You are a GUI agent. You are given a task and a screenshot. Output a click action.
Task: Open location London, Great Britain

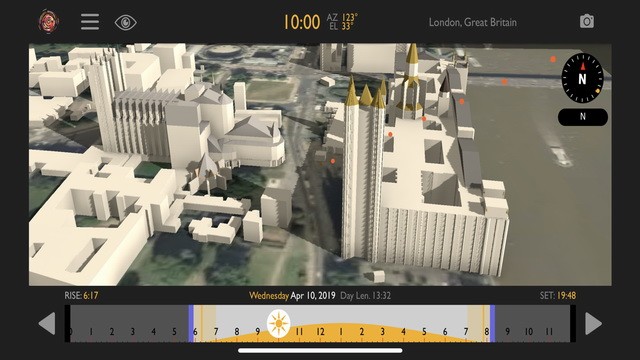[473, 22]
